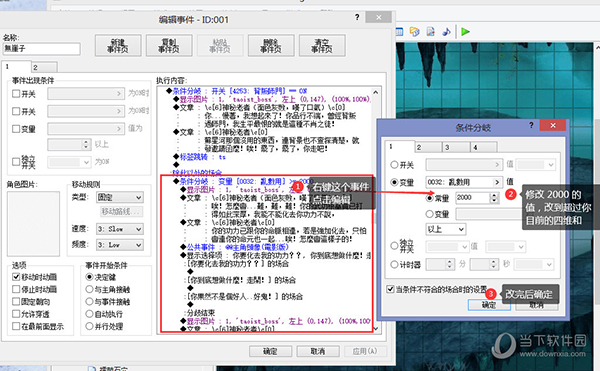Click the 名称 field containing 無崖子
The height and width of the screenshot is (371, 600).
click(41, 49)
